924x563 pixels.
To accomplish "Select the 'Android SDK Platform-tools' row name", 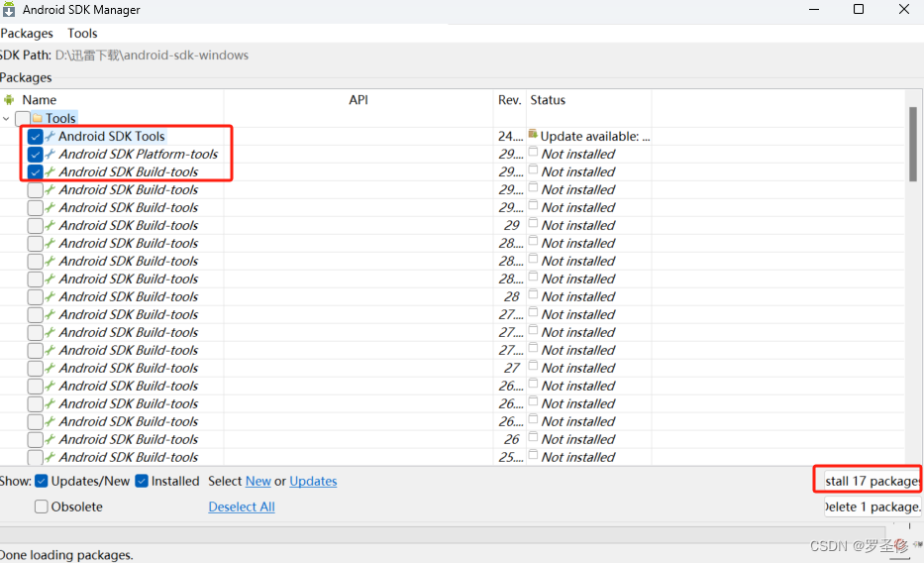I will 139,154.
